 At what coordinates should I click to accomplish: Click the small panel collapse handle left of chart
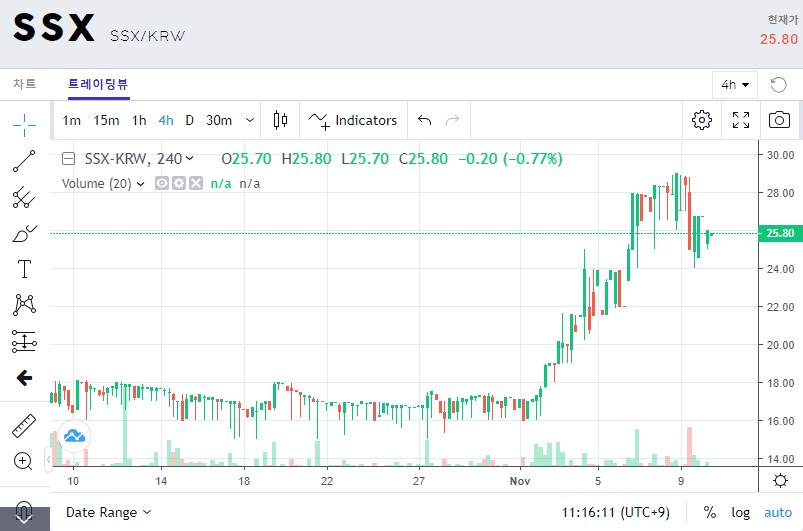48,459
